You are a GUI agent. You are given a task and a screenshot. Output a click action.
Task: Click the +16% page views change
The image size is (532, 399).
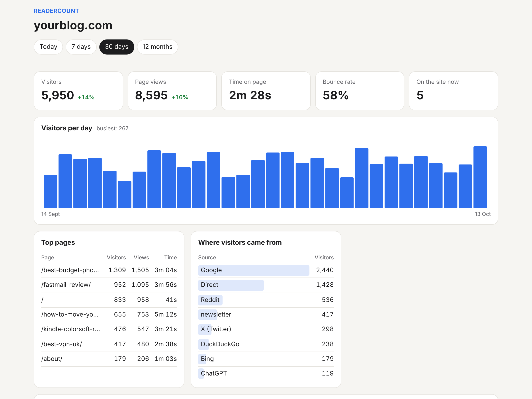point(180,97)
